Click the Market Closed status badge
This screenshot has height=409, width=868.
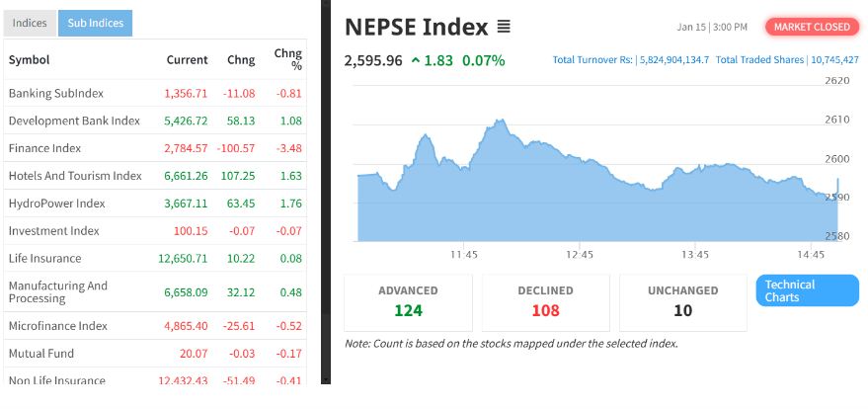(x=811, y=27)
